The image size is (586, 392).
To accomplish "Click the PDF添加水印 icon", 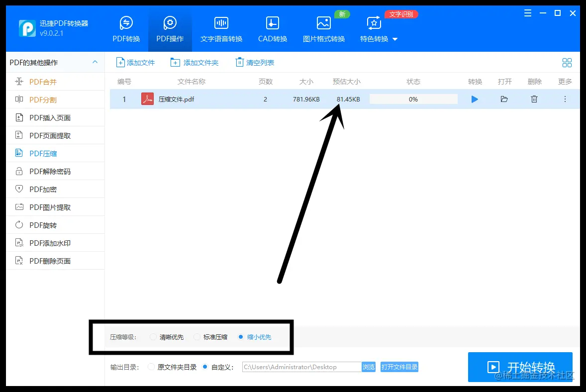I will pos(19,243).
